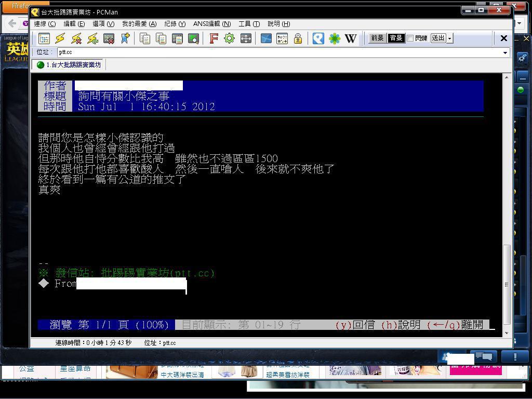The width and height of the screenshot is (532, 399).
Task: Click (←/q)離開 leave in the bottom bar
Action: pyautogui.click(x=455, y=325)
